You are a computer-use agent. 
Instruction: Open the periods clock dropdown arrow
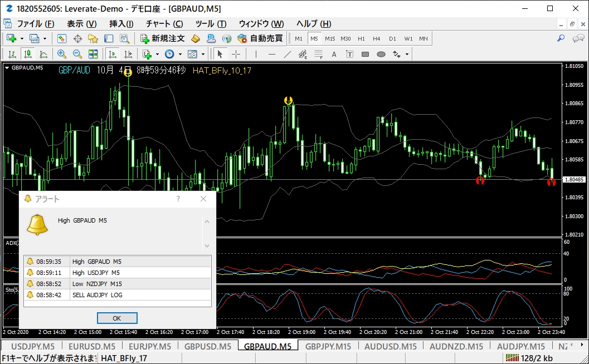(180, 55)
